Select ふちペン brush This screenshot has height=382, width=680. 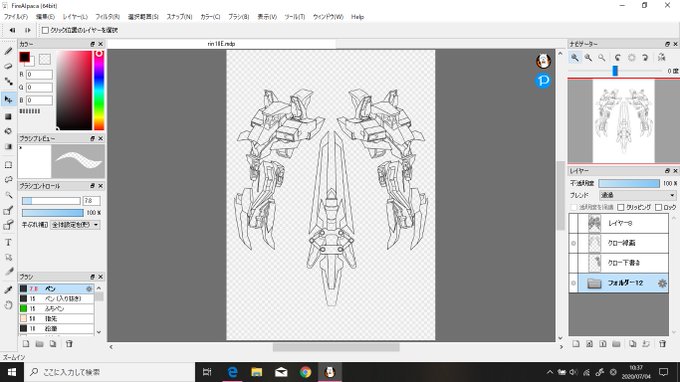[x=56, y=309]
